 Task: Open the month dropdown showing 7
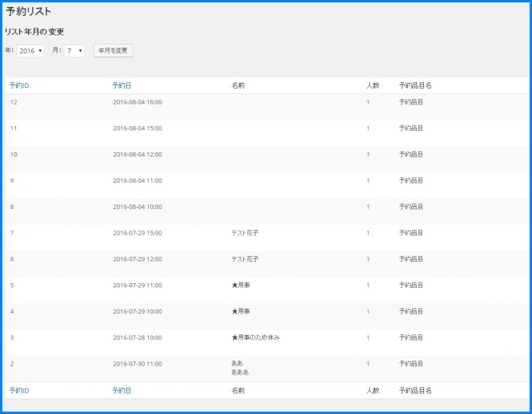(74, 51)
